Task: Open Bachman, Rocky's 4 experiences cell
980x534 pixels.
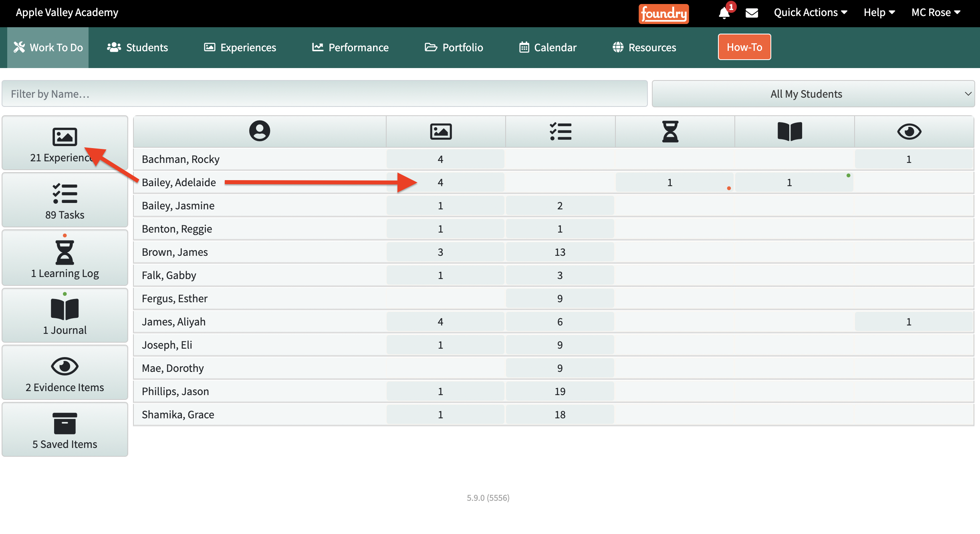Action: [x=445, y=159]
